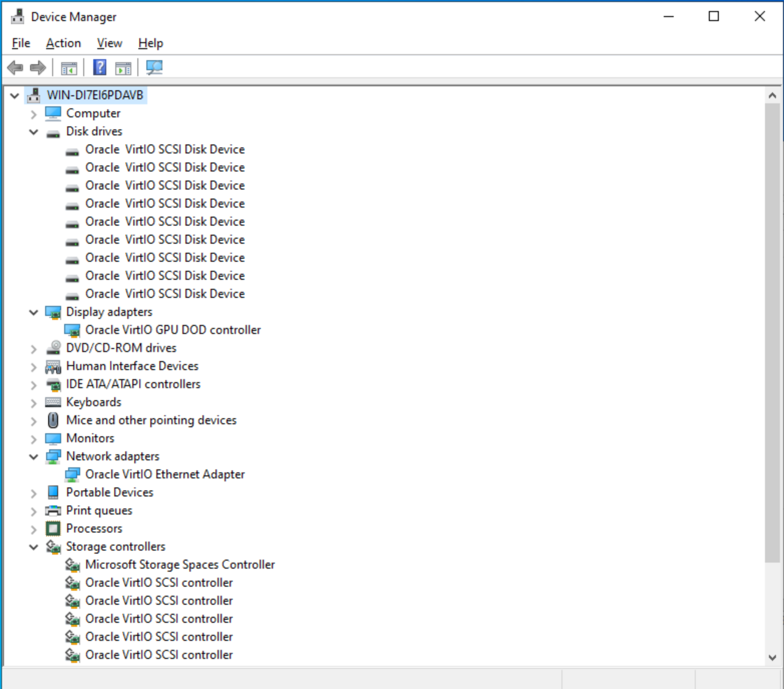Collapse the Disk drives category
This screenshot has width=784, height=689.
34,131
